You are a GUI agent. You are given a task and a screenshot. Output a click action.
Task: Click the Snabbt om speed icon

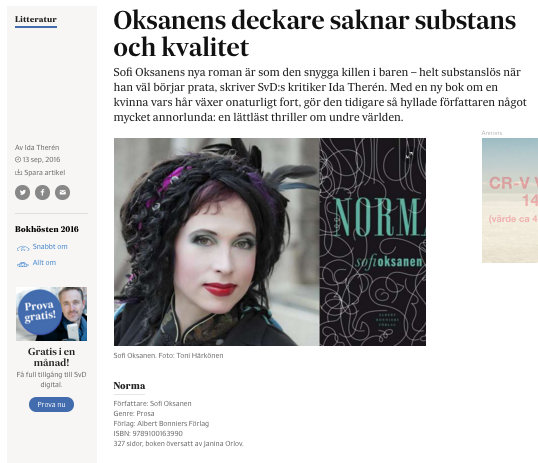(23, 248)
